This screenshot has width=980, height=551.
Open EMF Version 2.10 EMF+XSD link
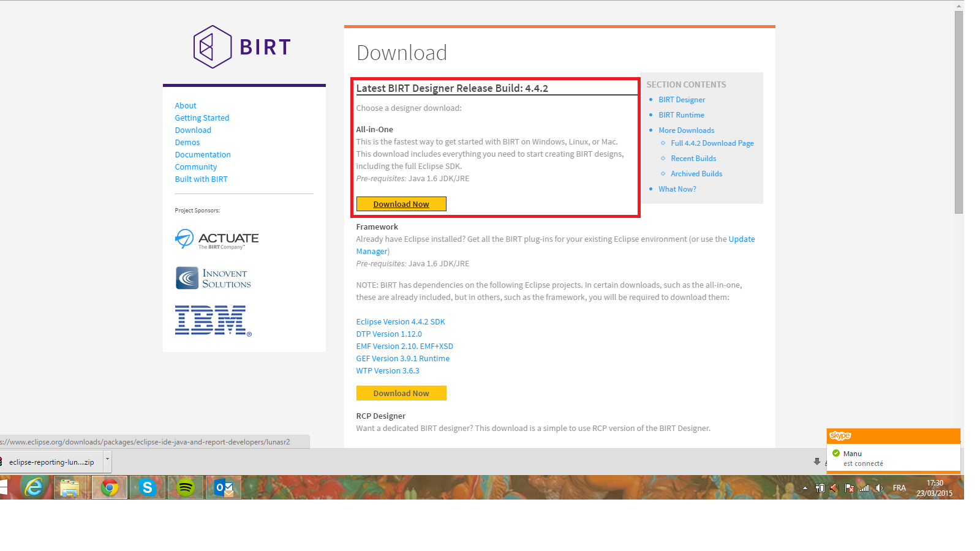[405, 346]
